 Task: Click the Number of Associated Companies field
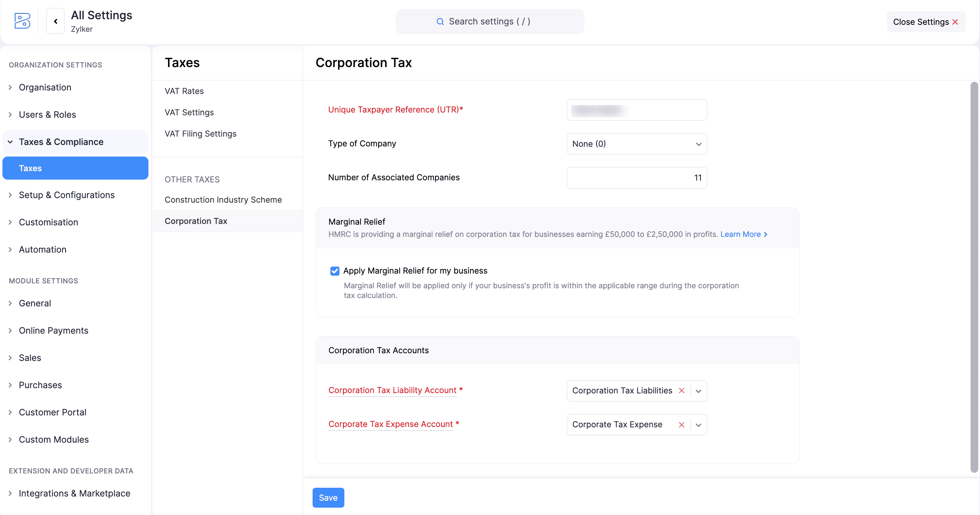(x=636, y=177)
